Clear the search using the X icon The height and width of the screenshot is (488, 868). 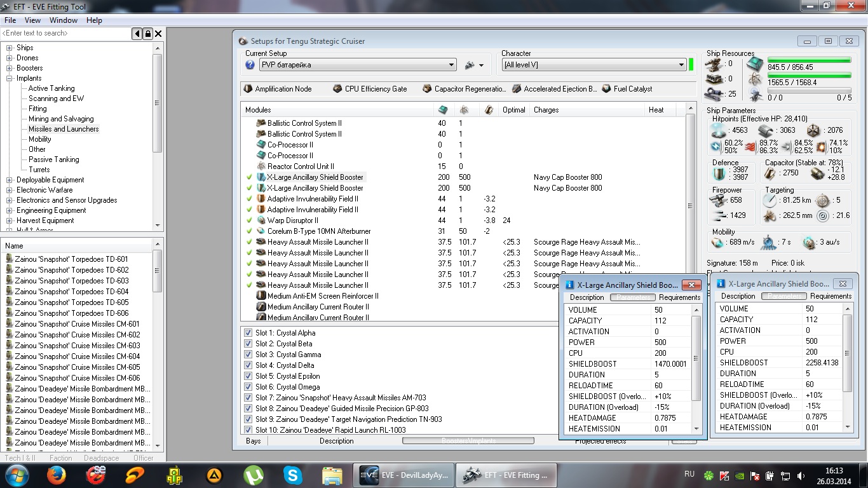point(159,34)
